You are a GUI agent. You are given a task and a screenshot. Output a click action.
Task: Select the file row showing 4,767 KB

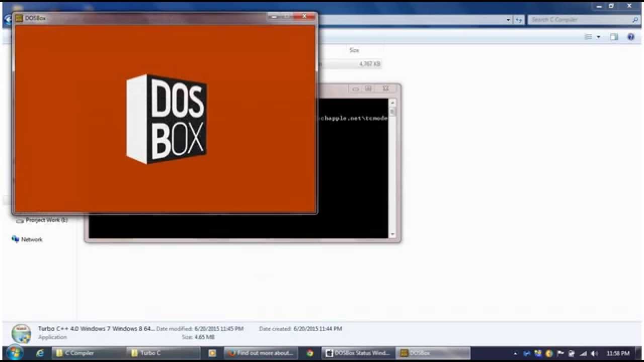pos(351,64)
